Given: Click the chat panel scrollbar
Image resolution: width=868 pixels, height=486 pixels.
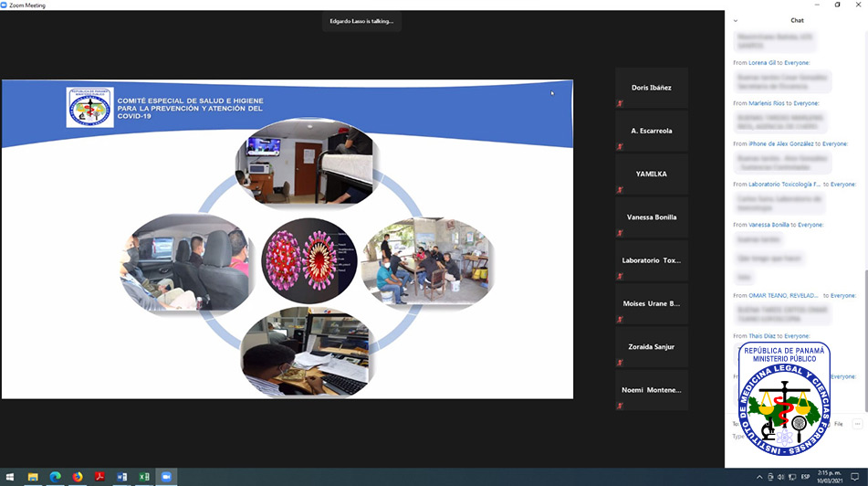Looking at the screenshot, I should [x=866, y=341].
